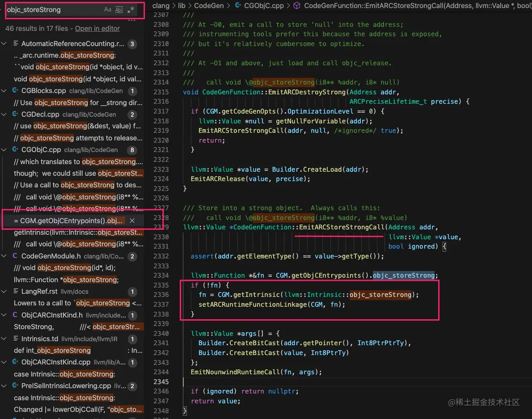This screenshot has height=419, width=532.
Task: Select the CodeGen breadcrumb segment
Action: pos(209,5)
